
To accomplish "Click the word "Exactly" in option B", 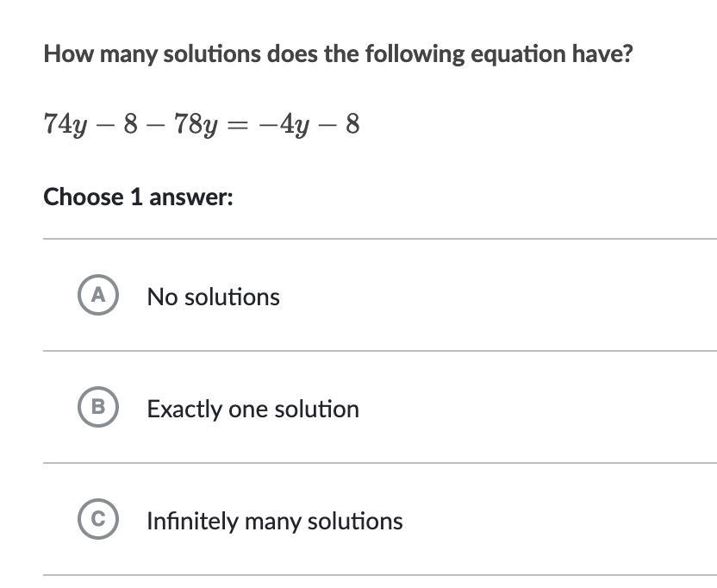I will (x=184, y=409).
